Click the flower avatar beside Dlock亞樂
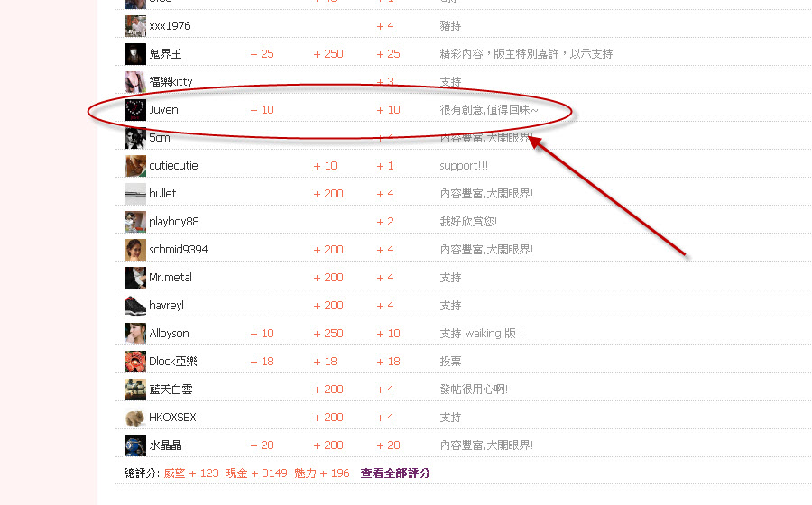This screenshot has width=812, height=505. pyautogui.click(x=134, y=362)
